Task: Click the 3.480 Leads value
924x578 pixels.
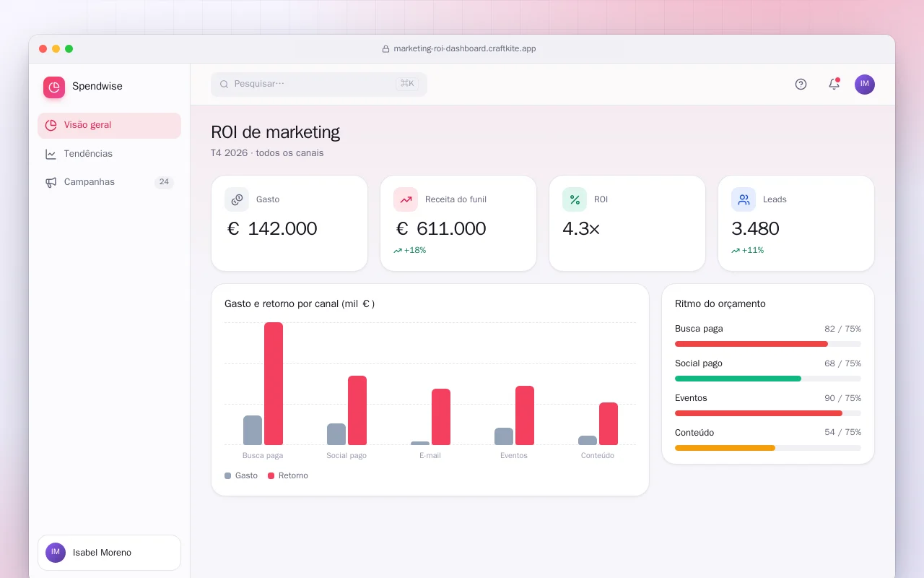Action: coord(755,229)
